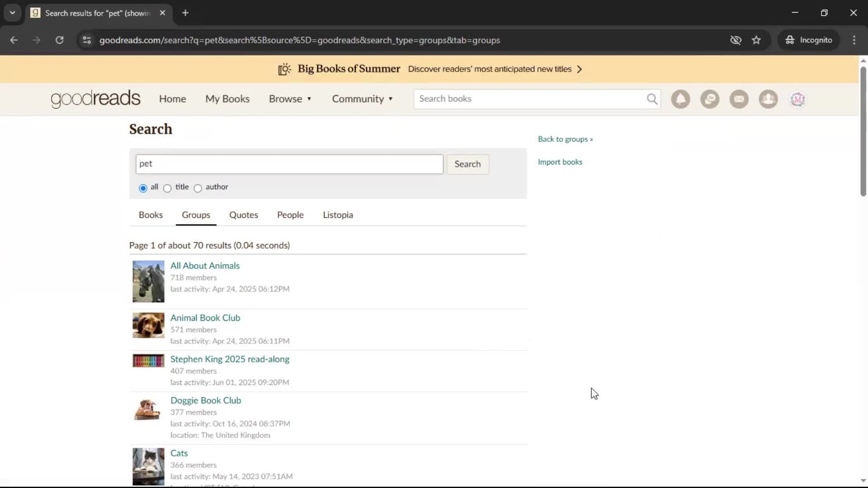Screen dimensions: 868x488
Task: Click 'location: The United Kingdom' text
Action: coord(220,435)
